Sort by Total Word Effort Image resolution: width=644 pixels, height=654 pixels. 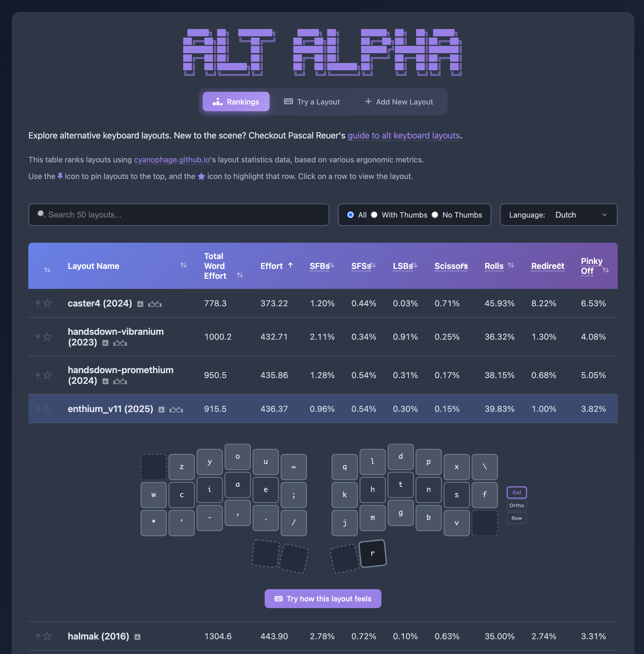tap(240, 275)
